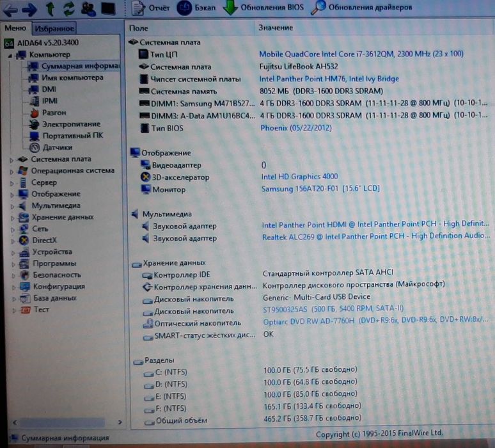Click left arrow of tree horizontal scrollbar
The image size is (495, 448).
tap(15, 422)
